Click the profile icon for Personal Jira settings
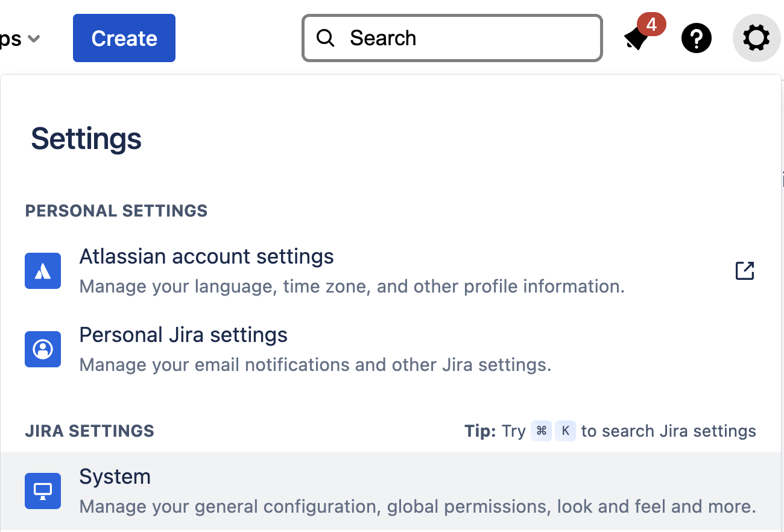This screenshot has height=532, width=784. [43, 349]
